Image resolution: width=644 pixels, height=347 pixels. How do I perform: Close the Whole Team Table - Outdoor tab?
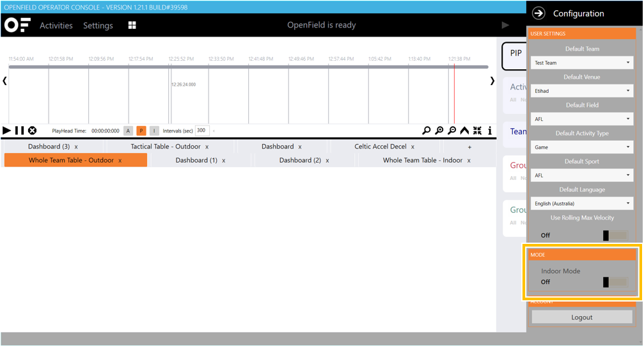[x=120, y=161]
